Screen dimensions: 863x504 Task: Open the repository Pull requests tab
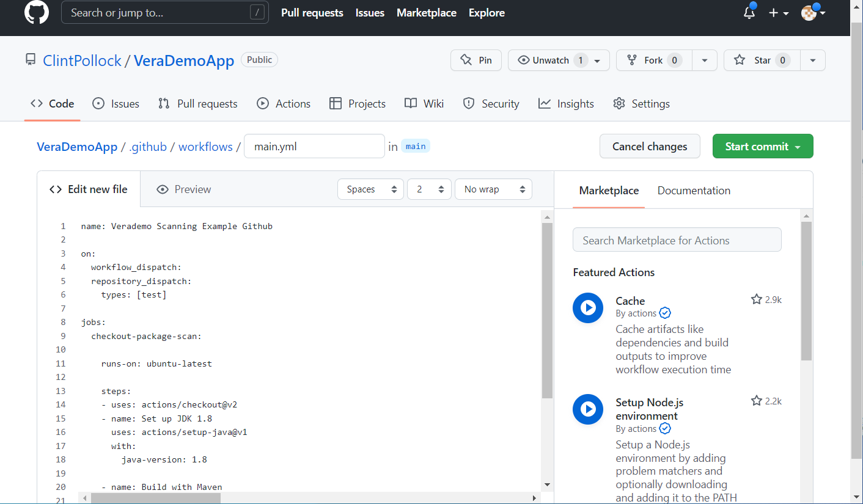click(197, 104)
